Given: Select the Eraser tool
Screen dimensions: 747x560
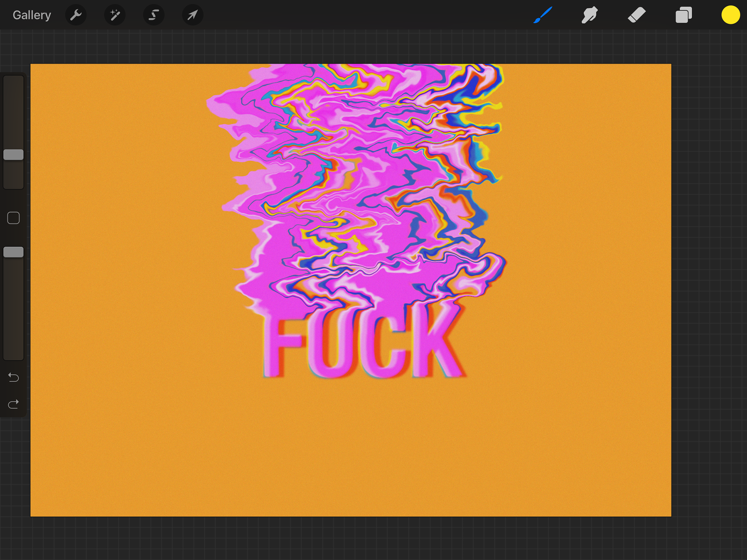Looking at the screenshot, I should (637, 15).
